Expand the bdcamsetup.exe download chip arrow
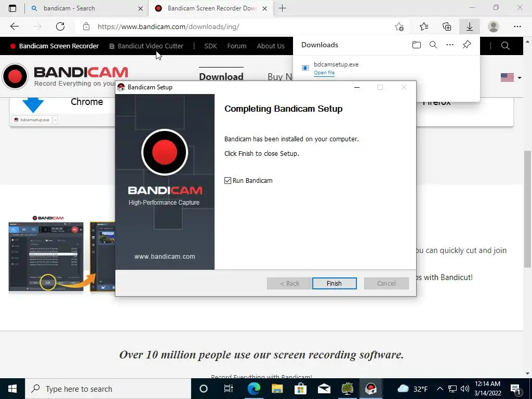 pos(55,120)
